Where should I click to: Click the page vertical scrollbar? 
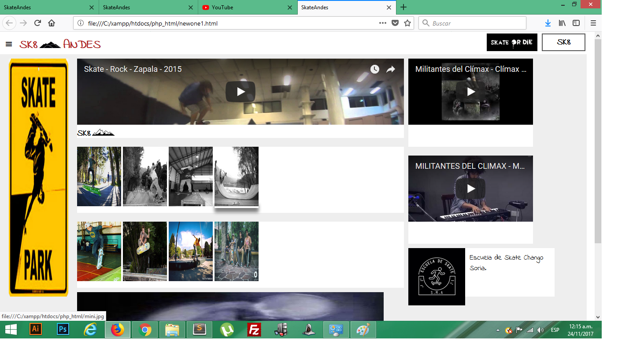click(x=598, y=141)
